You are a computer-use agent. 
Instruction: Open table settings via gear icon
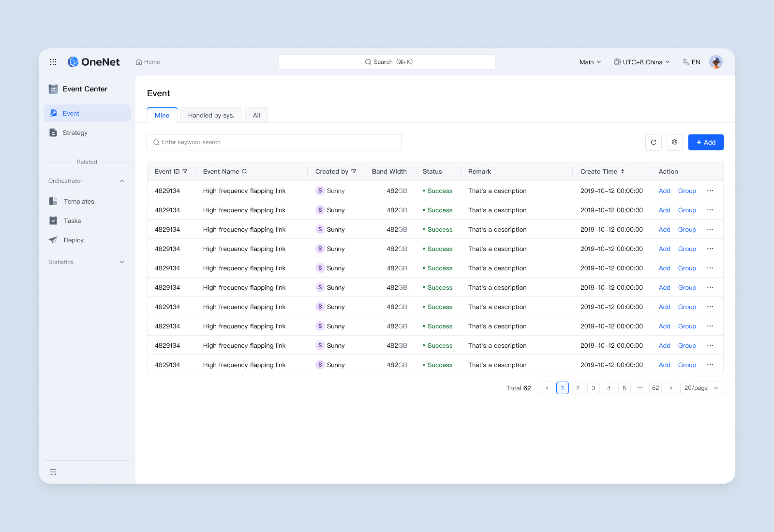pyautogui.click(x=674, y=142)
